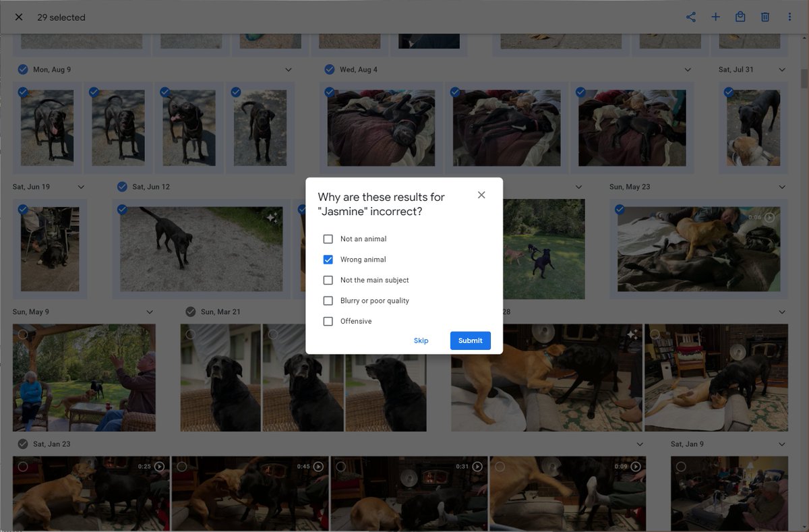Image resolution: width=809 pixels, height=532 pixels.
Task: Open the more options three-dot menu
Action: click(x=789, y=18)
